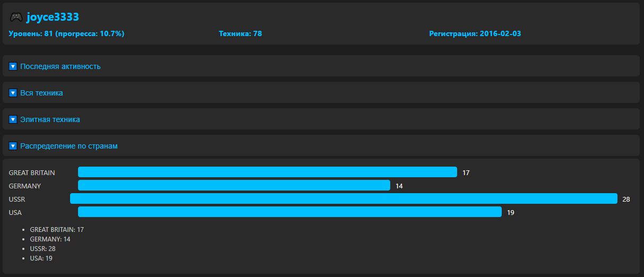Image resolution: width=644 pixels, height=277 pixels.
Task: Open the joyce3333 profile name link
Action: click(x=53, y=17)
